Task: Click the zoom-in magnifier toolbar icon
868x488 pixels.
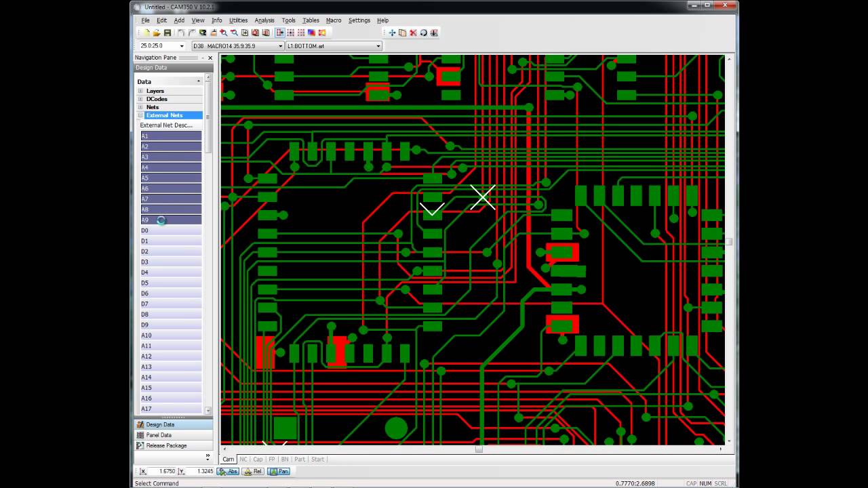Action: coord(223,33)
